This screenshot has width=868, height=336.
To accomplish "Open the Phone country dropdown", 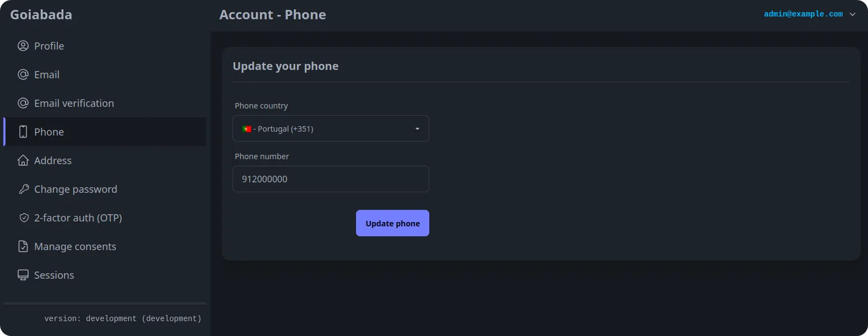I will [331, 128].
